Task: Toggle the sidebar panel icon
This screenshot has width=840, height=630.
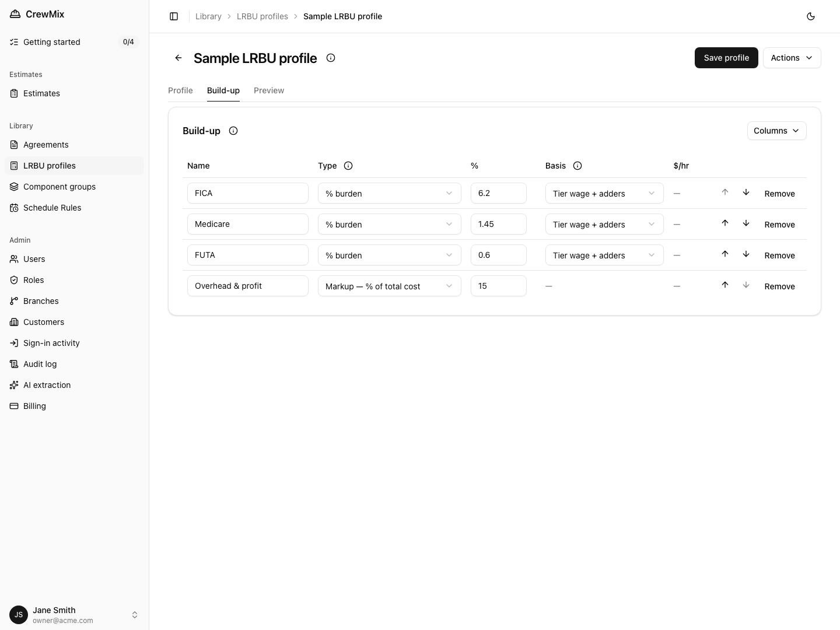Action: 174,16
